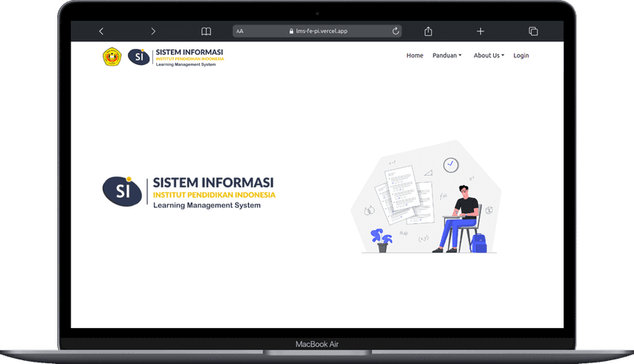
Task: Go back with the browser back arrow
Action: [x=101, y=31]
